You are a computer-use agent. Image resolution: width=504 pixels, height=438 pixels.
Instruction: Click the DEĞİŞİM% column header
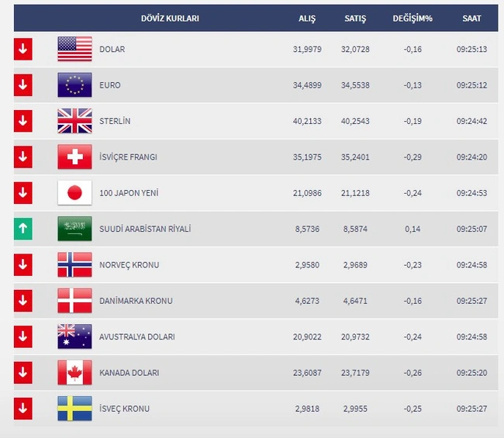(413, 19)
